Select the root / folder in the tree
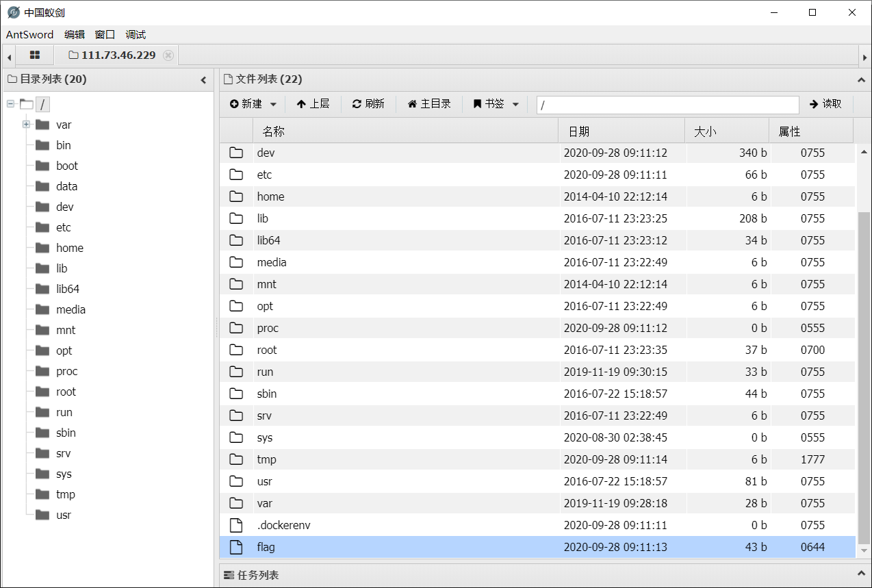 click(x=43, y=105)
